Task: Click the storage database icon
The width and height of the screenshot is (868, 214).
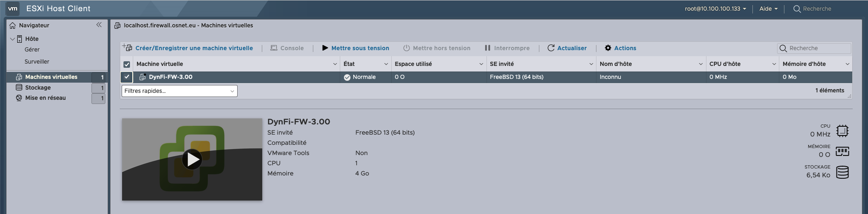Action: (842, 172)
